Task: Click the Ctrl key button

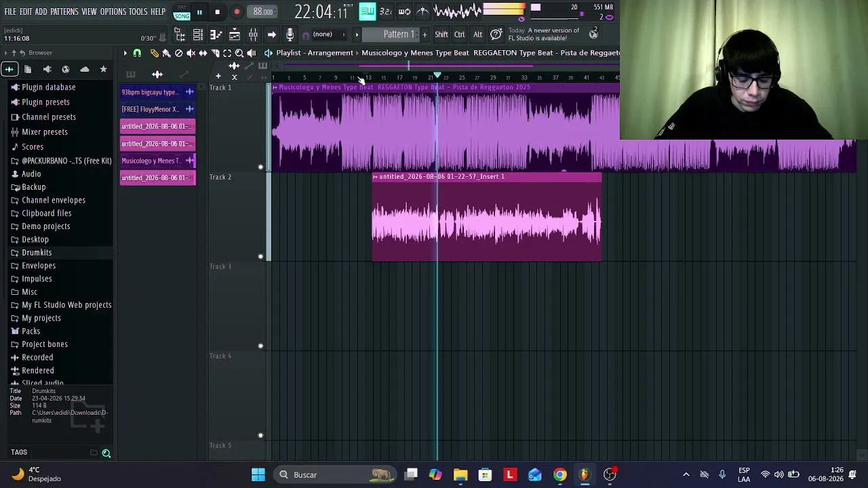Action: click(x=460, y=35)
